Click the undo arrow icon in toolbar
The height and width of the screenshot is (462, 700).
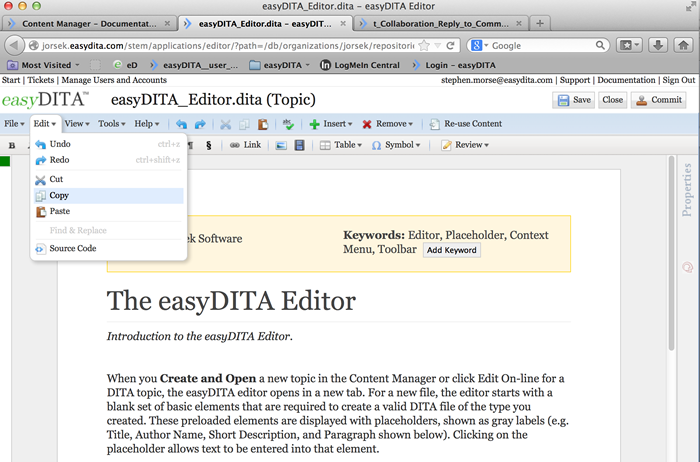[x=181, y=124]
